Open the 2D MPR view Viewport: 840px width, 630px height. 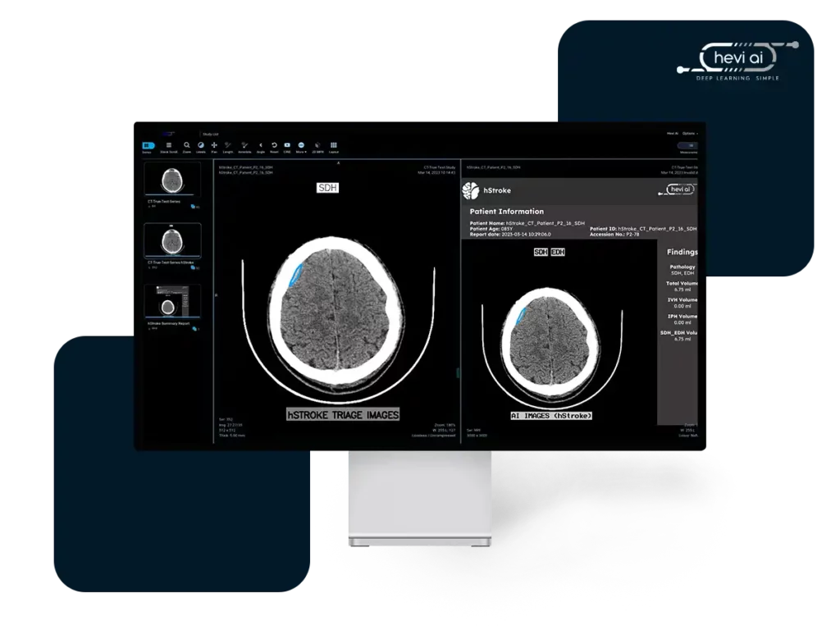pyautogui.click(x=317, y=146)
